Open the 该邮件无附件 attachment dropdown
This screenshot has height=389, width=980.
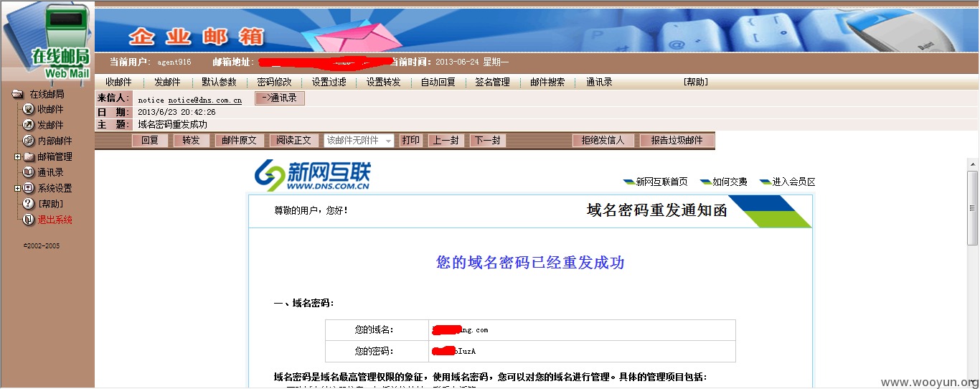(359, 141)
